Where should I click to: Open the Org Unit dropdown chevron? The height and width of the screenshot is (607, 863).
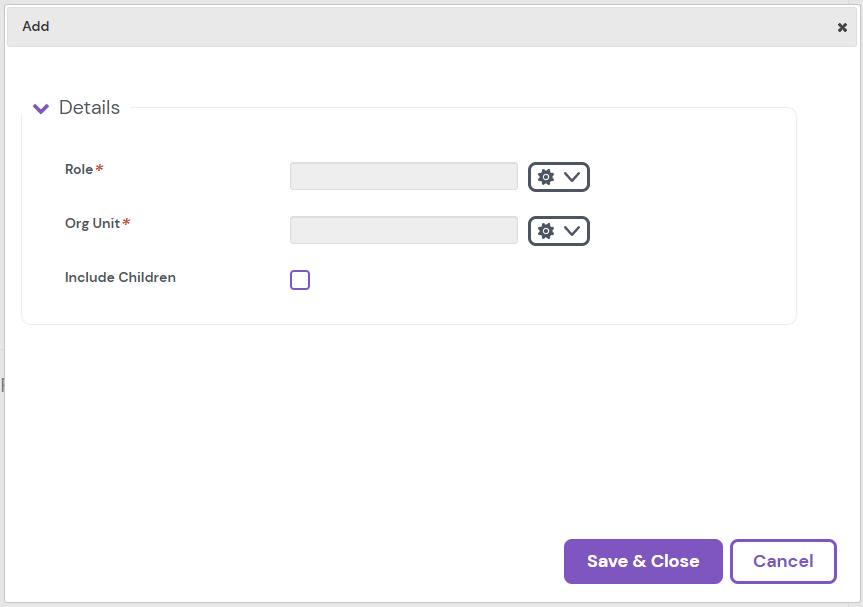point(571,230)
